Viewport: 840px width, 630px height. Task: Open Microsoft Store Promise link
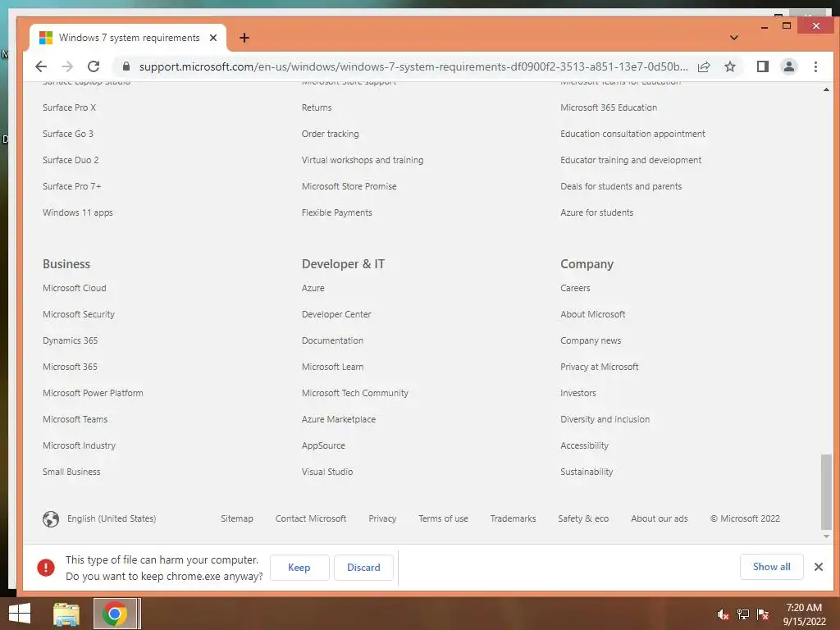349,186
